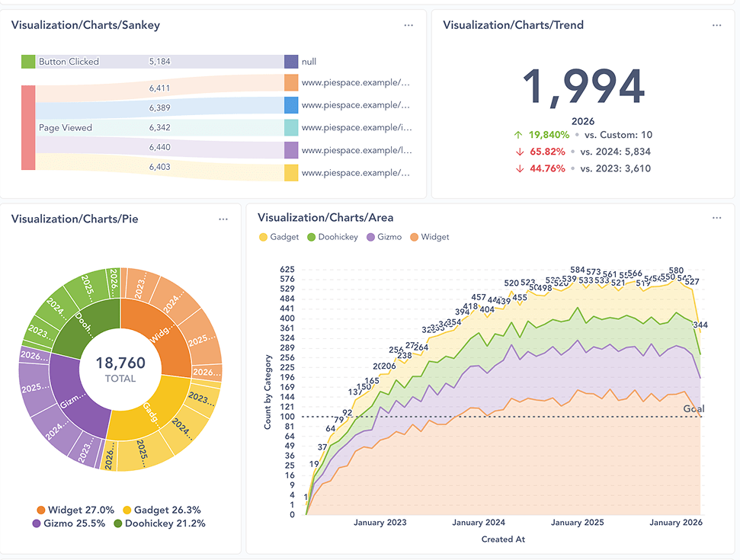This screenshot has width=740, height=560.
Task: Toggle Gadget series in Area chart legend
Action: pyautogui.click(x=280, y=237)
